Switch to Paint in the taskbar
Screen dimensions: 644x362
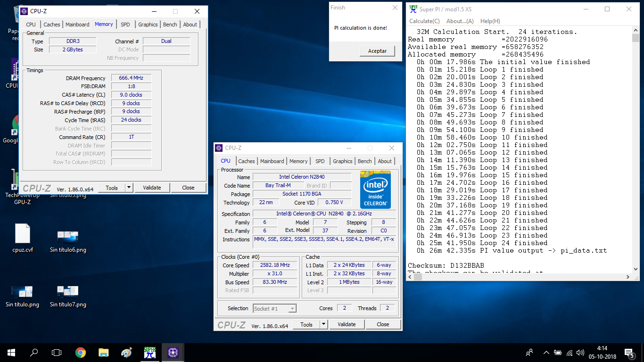(126, 352)
